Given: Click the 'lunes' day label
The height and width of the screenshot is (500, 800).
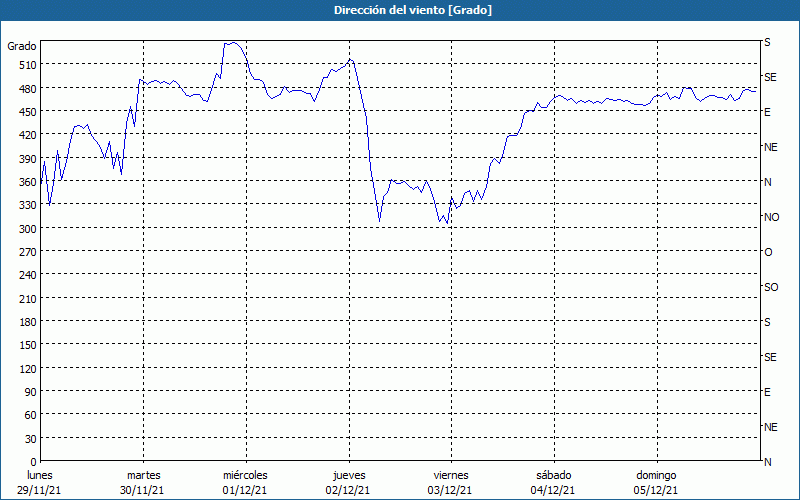Looking at the screenshot, I should pyautogui.click(x=40, y=476).
